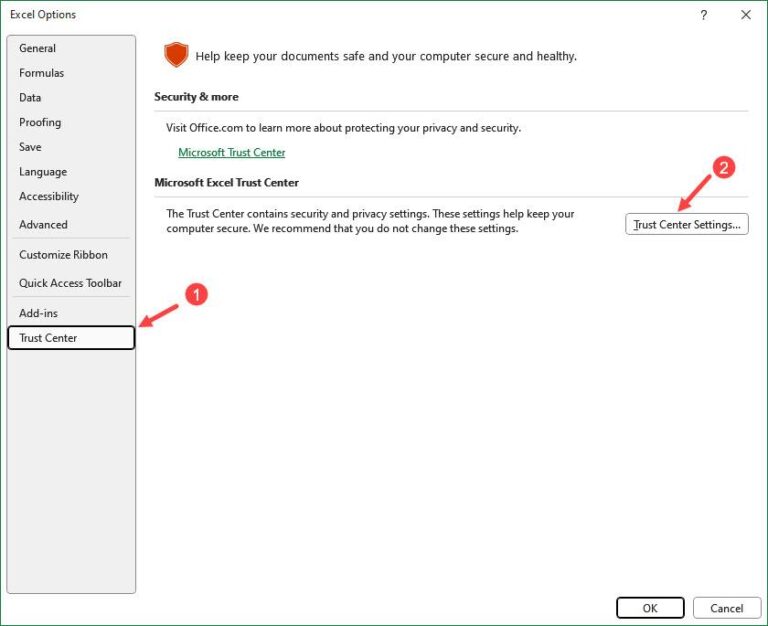Select the Add-ins category
The image size is (768, 626).
[x=39, y=313]
